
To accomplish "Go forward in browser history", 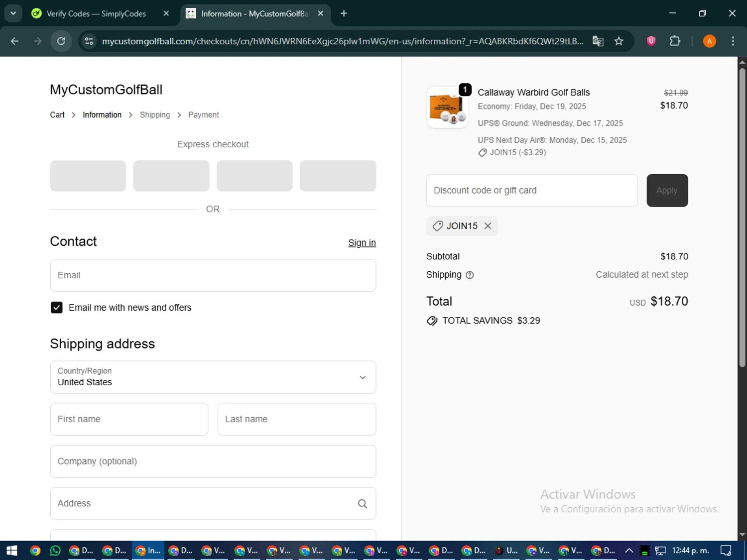I will (x=37, y=41).
